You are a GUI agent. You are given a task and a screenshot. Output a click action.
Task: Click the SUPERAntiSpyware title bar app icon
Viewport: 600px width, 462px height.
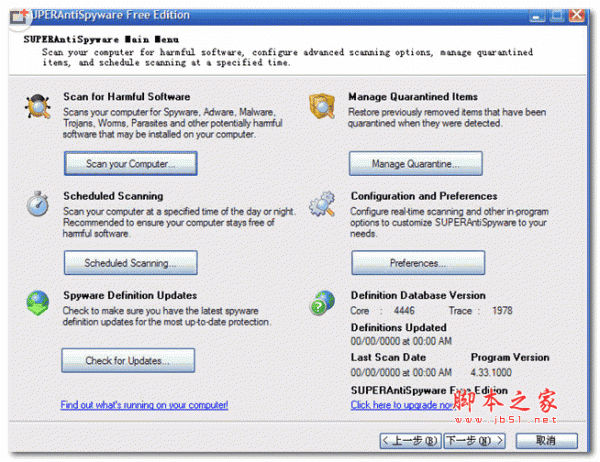click(19, 16)
